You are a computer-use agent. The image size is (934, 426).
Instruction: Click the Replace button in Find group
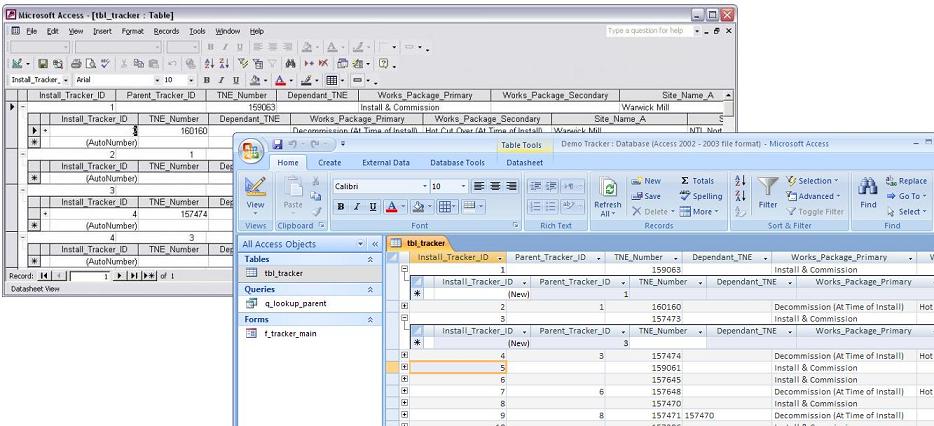coord(904,181)
